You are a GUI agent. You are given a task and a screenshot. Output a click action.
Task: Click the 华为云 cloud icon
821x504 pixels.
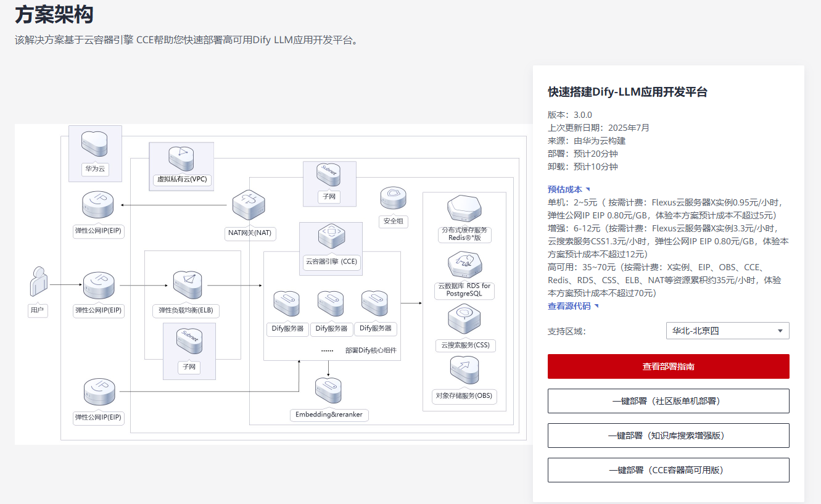(x=94, y=144)
